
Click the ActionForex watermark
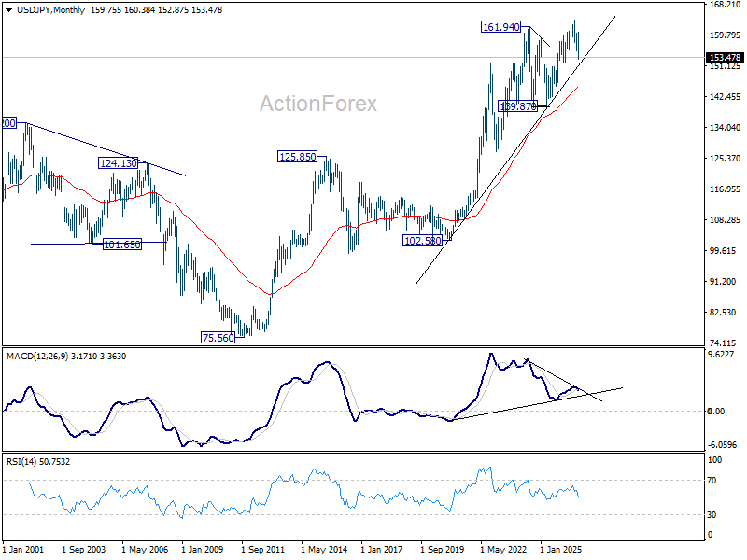tap(318, 104)
